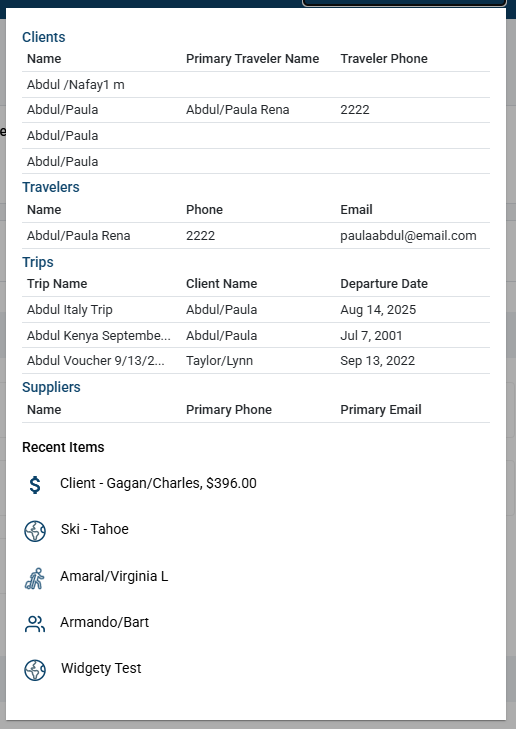The height and width of the screenshot is (729, 516).
Task: Open recent item Amaral/Virginia L
Action: point(114,577)
